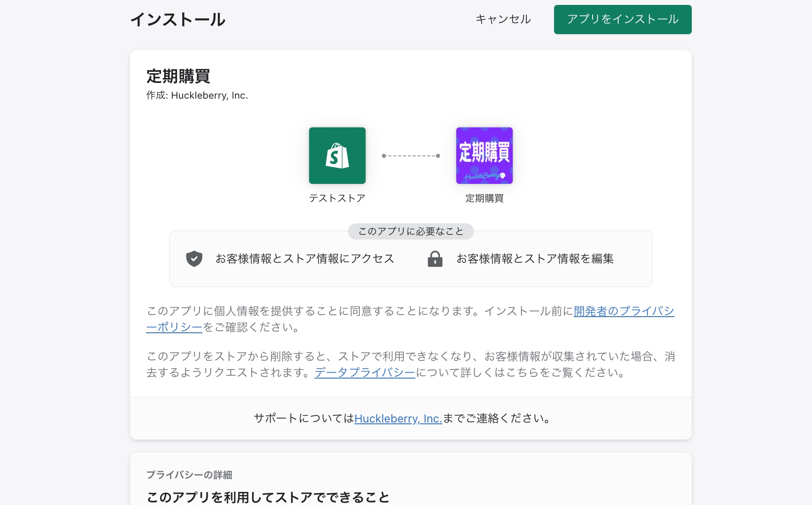Select the お客様情報とストア情報を編集 permission text
The height and width of the screenshot is (505, 812).
coord(535,259)
